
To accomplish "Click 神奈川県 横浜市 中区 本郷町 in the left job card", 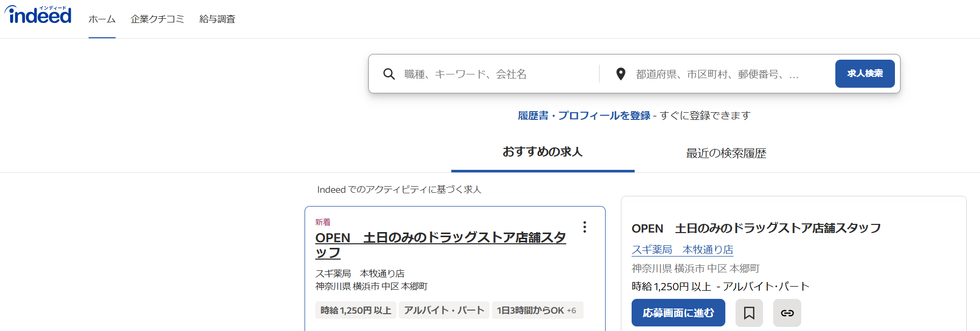I will [x=371, y=287].
